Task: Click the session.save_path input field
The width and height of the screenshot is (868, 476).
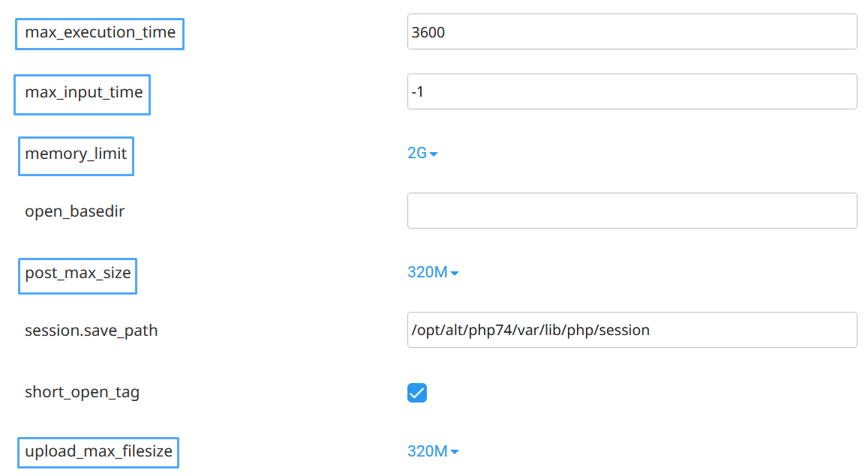Action: click(632, 330)
